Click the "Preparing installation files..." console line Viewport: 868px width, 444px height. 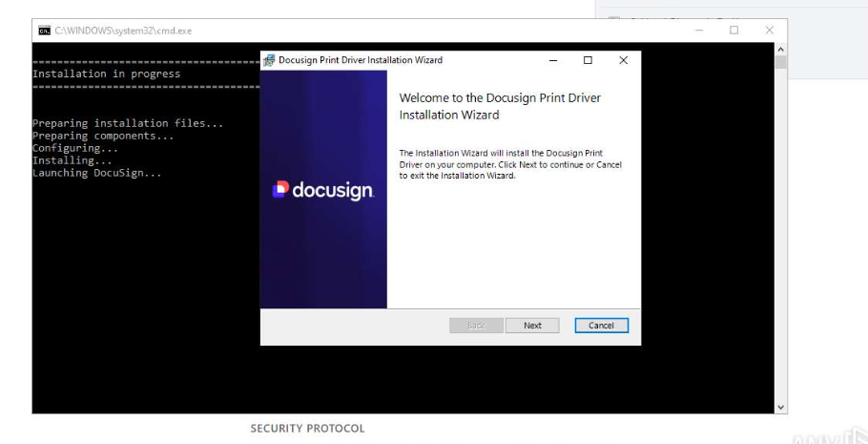click(x=128, y=123)
